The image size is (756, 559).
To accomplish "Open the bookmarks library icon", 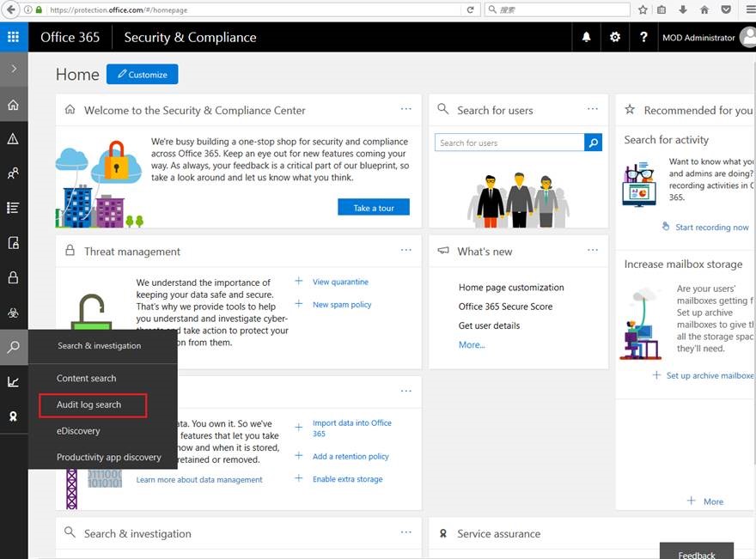I will pos(661,9).
